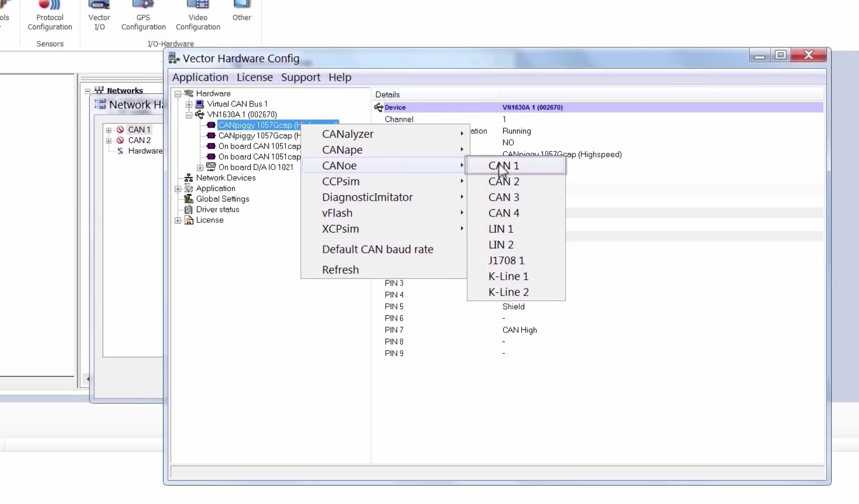Click the VN1630A 1 device icon

(200, 114)
